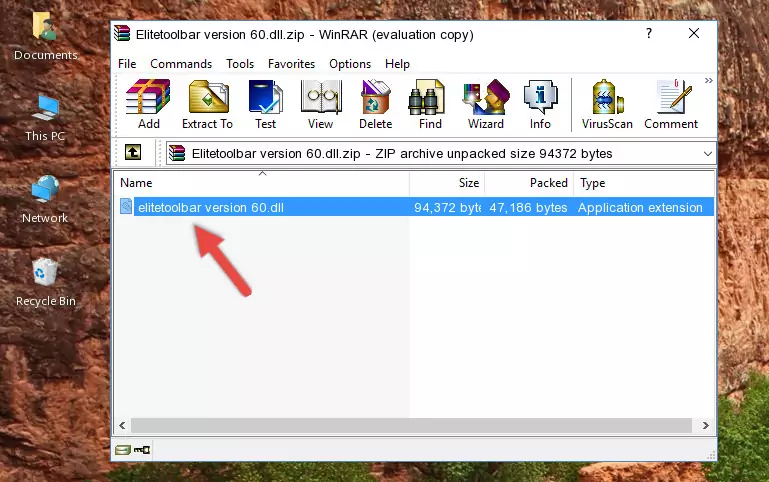Open the Help menu

pos(397,64)
